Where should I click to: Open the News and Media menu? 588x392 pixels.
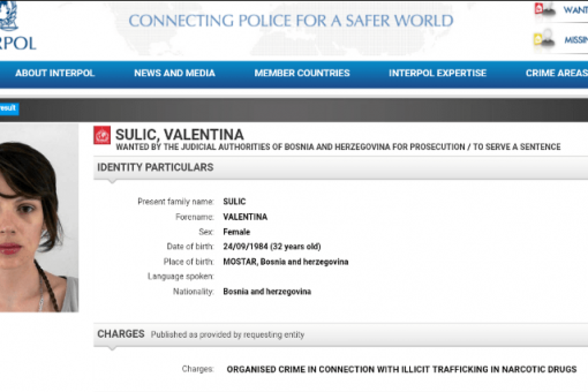coord(175,73)
